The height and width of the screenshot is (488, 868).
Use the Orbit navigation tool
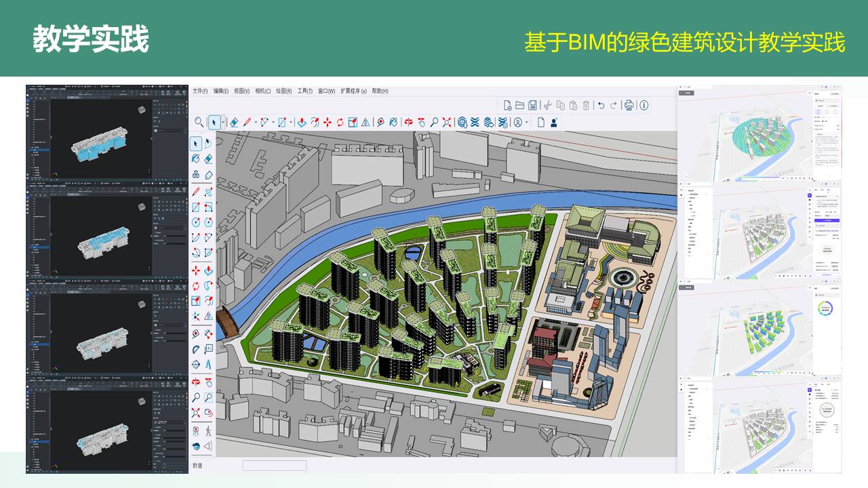pyautogui.click(x=408, y=122)
